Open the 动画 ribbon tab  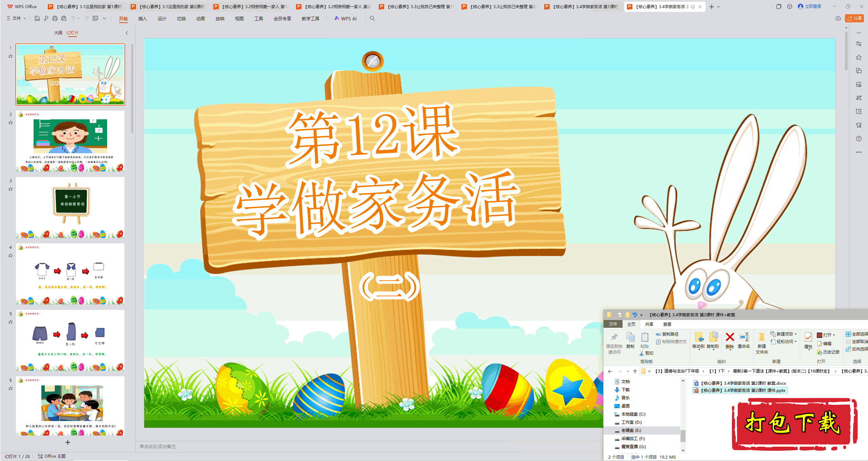point(200,19)
